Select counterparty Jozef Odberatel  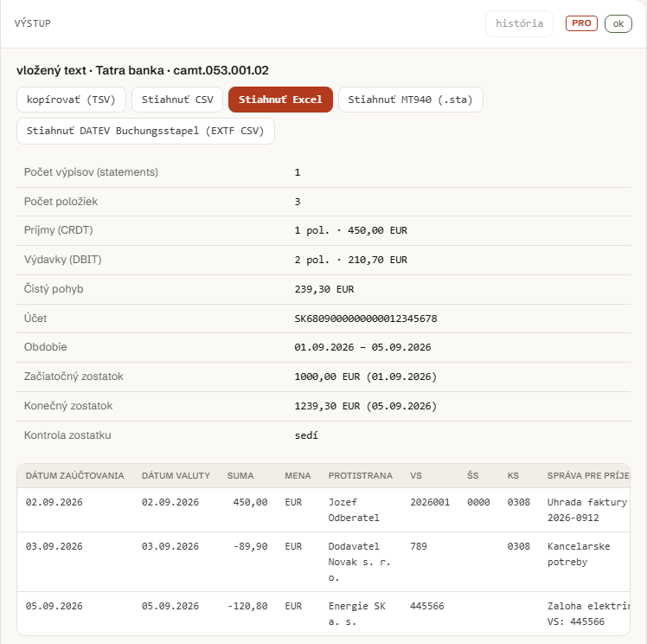(354, 510)
